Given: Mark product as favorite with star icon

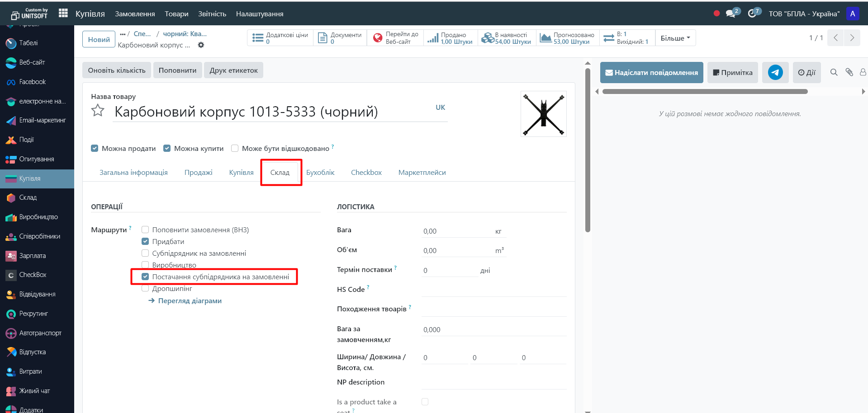Looking at the screenshot, I should click(98, 111).
